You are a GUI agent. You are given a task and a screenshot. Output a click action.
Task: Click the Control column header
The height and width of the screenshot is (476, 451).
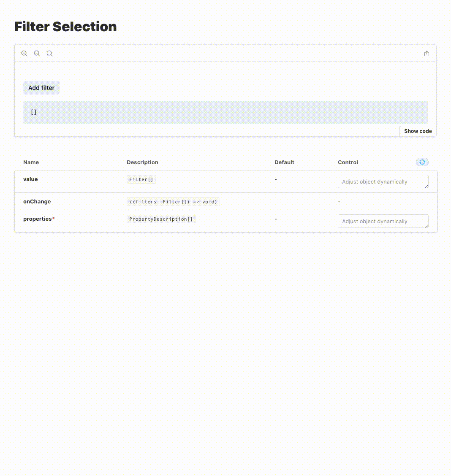[x=348, y=162]
